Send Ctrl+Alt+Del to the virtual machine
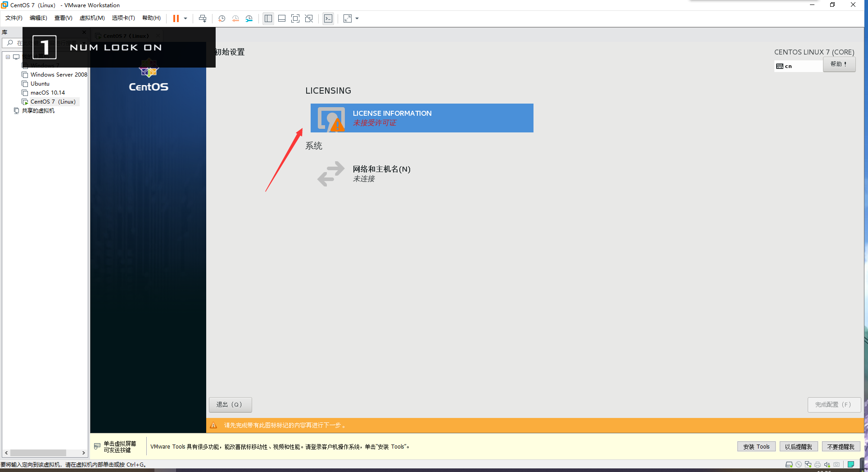The image size is (868, 472). [203, 18]
